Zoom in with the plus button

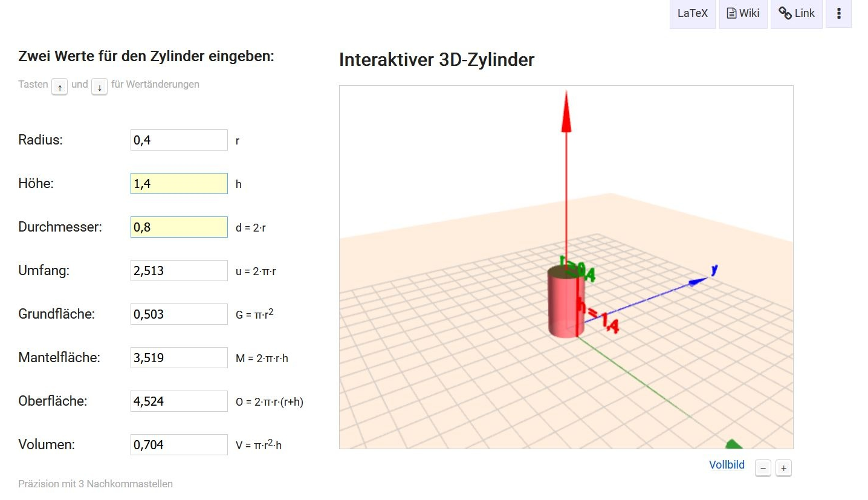tap(783, 468)
